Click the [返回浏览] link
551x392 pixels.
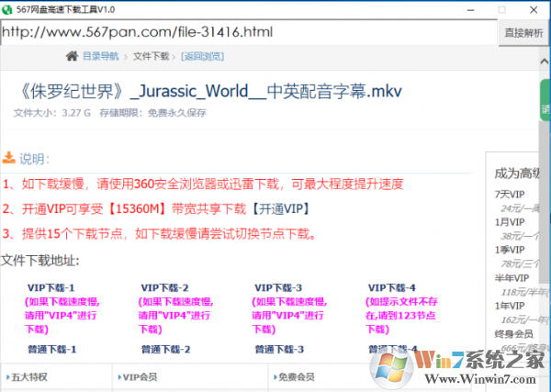click(x=202, y=56)
